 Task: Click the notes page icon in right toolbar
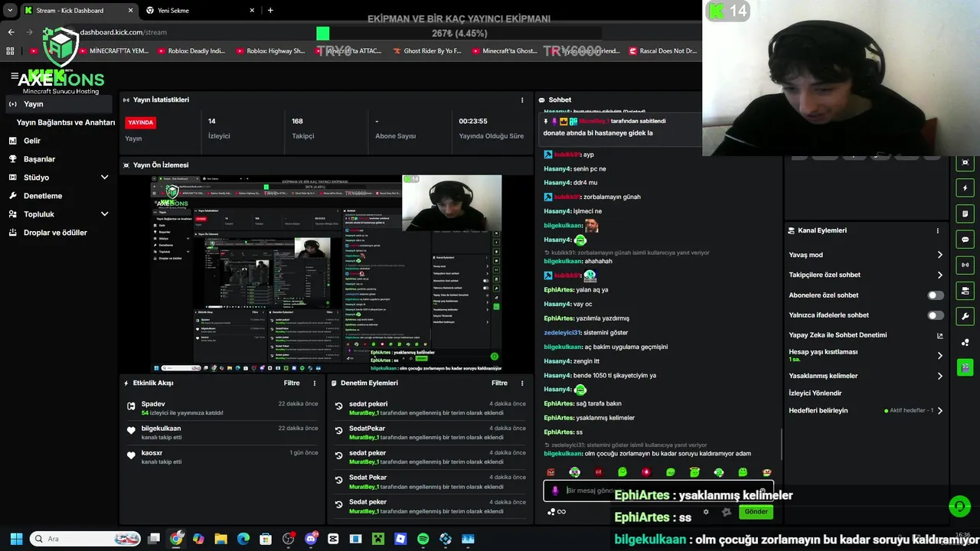click(x=965, y=214)
